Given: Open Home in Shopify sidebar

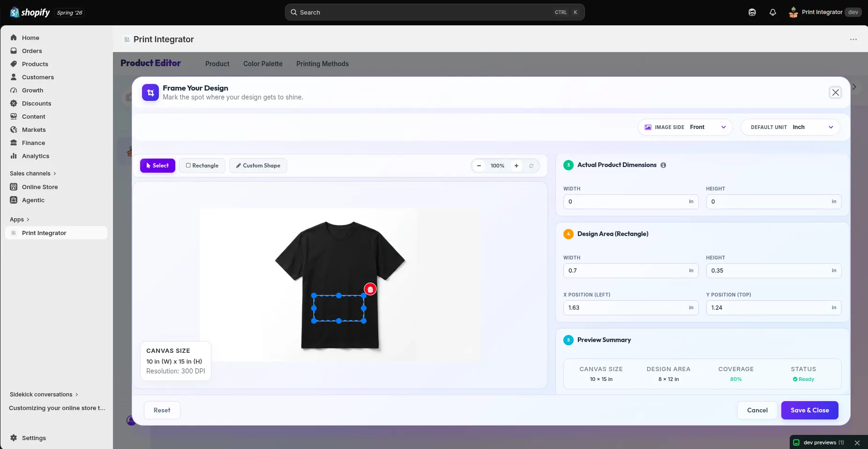Looking at the screenshot, I should click(x=30, y=38).
